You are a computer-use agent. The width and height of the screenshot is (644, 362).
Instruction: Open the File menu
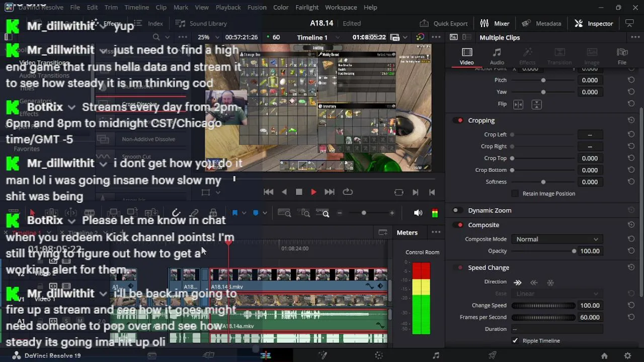click(75, 8)
